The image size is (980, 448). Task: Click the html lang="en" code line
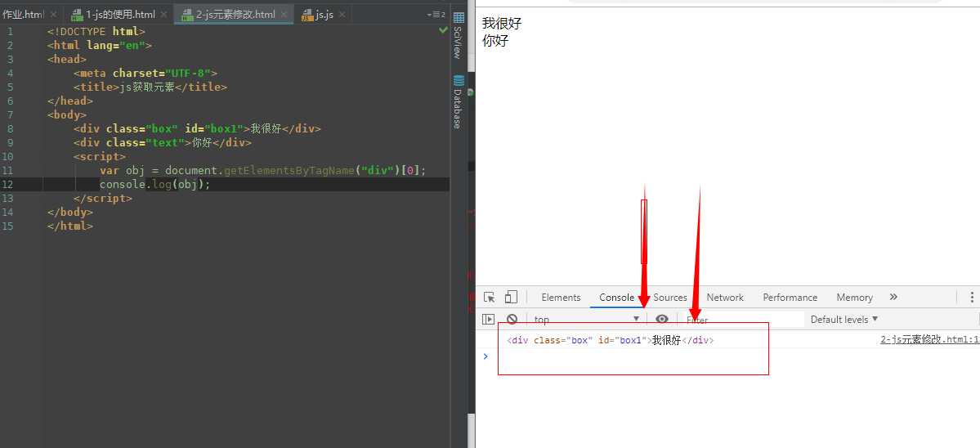100,45
